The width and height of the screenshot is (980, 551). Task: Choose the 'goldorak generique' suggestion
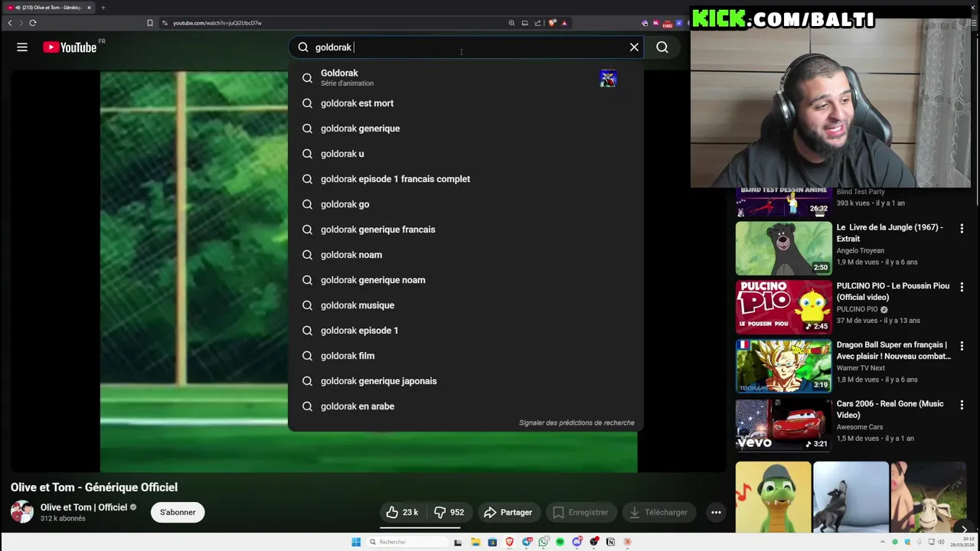pyautogui.click(x=465, y=129)
